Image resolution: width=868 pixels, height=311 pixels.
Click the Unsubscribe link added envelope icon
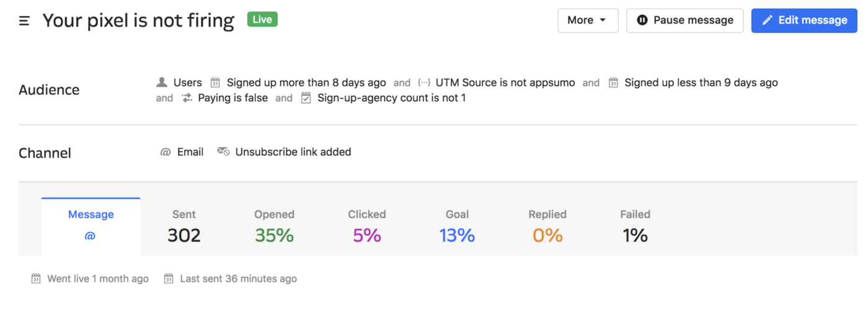pyautogui.click(x=223, y=151)
